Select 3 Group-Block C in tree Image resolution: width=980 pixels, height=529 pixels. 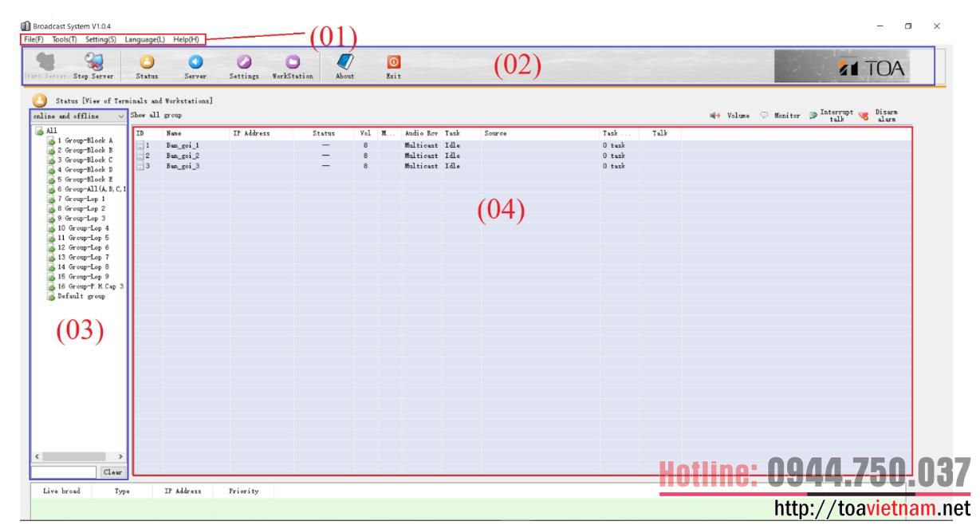point(84,160)
